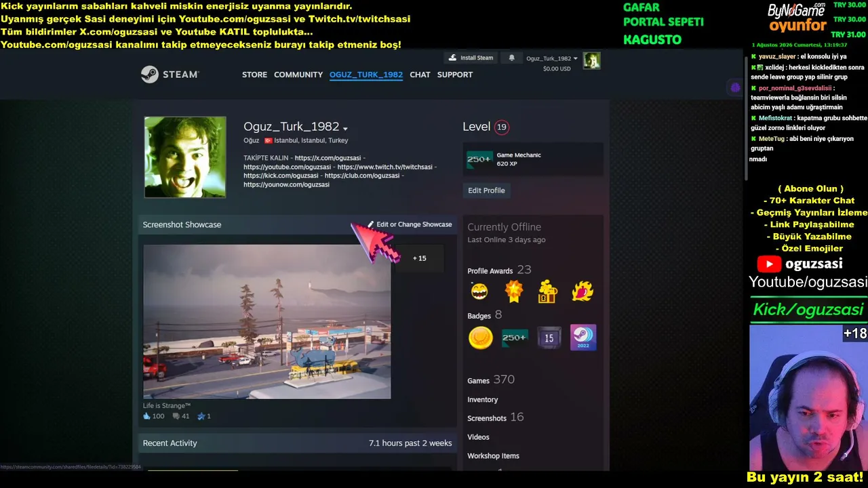Image resolution: width=868 pixels, height=488 pixels.
Task: Click the Steam logo in the header
Action: click(170, 75)
